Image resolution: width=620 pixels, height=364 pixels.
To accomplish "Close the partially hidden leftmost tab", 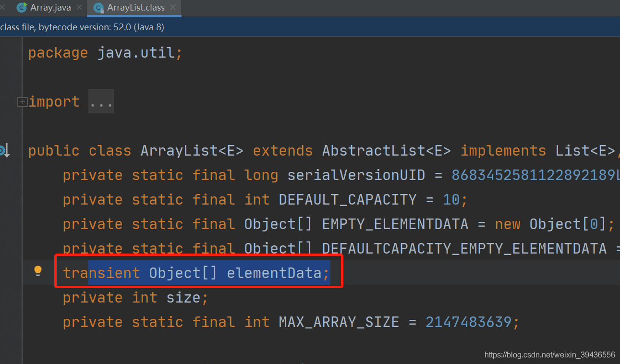I will (2, 8).
